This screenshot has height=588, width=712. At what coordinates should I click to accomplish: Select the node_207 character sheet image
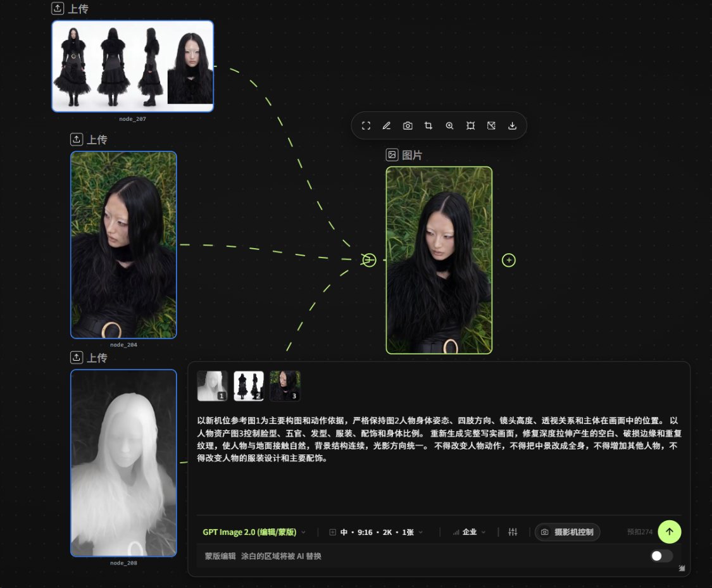click(133, 66)
